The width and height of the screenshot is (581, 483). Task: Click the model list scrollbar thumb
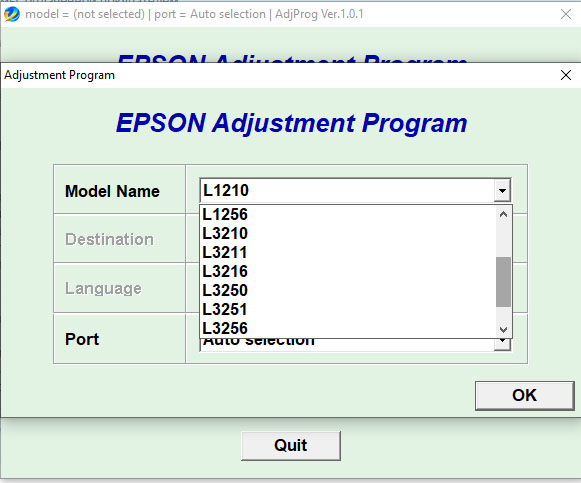click(503, 282)
